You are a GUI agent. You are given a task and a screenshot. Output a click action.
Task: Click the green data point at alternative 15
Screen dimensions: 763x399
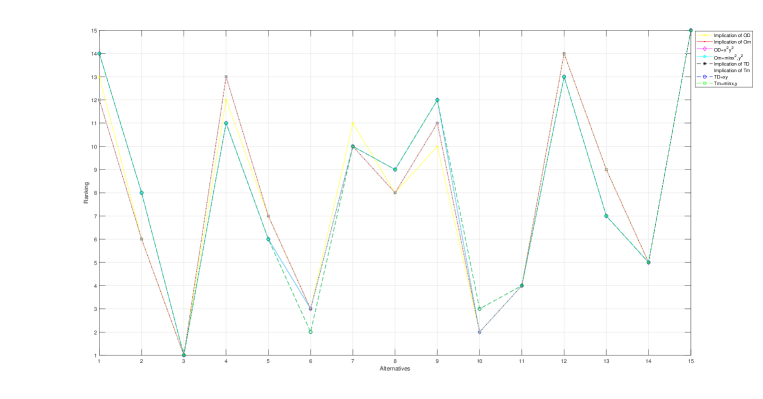coord(690,31)
